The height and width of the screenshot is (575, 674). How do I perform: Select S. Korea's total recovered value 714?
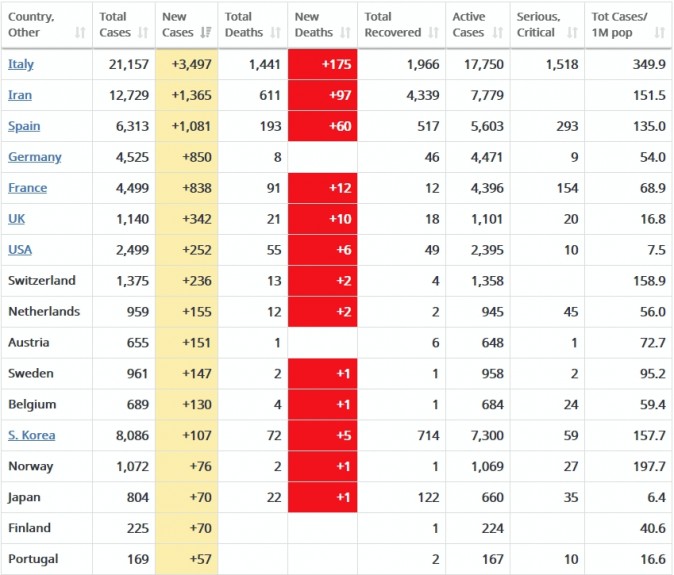429,436
